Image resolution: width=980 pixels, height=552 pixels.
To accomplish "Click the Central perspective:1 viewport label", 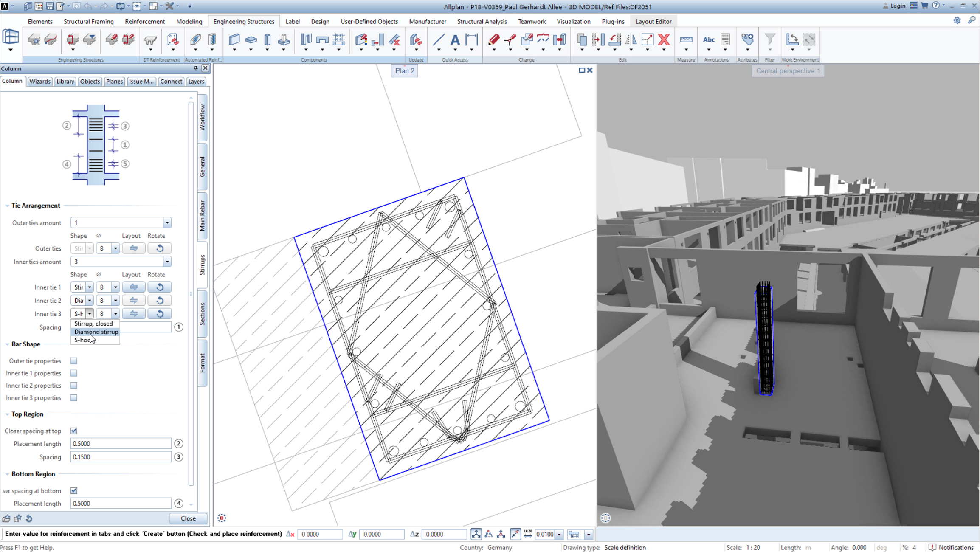I will click(x=788, y=71).
